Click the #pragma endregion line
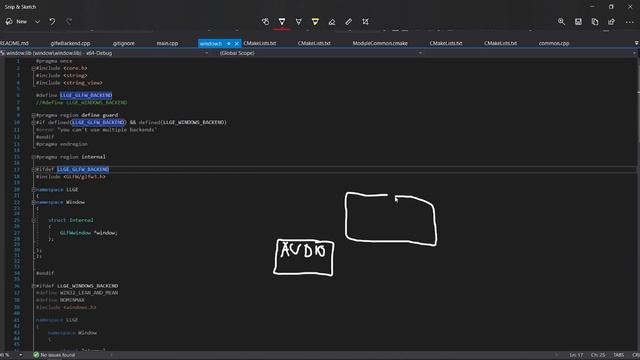 click(62, 144)
